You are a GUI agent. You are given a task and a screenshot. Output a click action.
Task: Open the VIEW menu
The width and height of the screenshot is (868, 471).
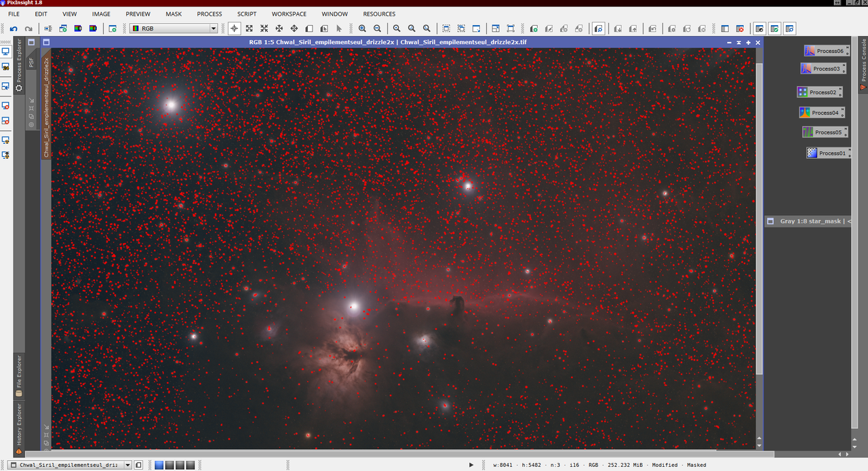[70, 14]
